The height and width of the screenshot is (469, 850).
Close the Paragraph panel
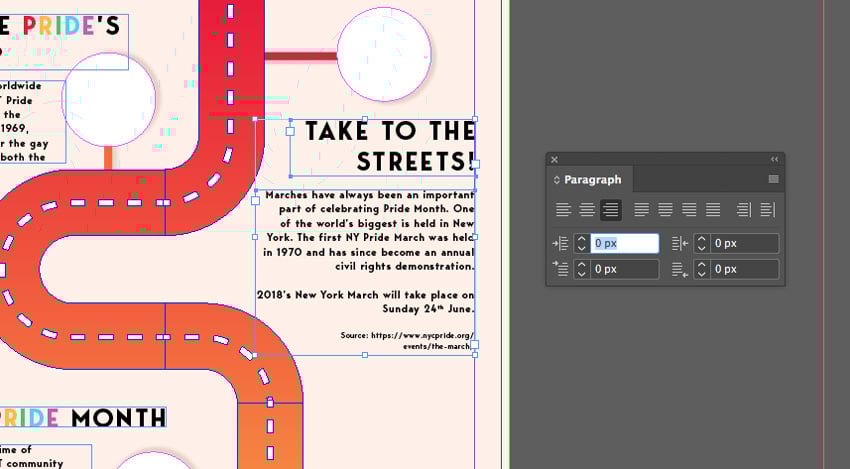click(x=554, y=159)
